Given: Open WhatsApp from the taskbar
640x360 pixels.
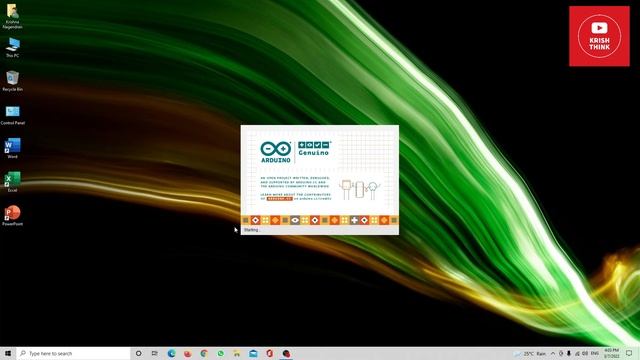Looking at the screenshot, I should pos(220,353).
